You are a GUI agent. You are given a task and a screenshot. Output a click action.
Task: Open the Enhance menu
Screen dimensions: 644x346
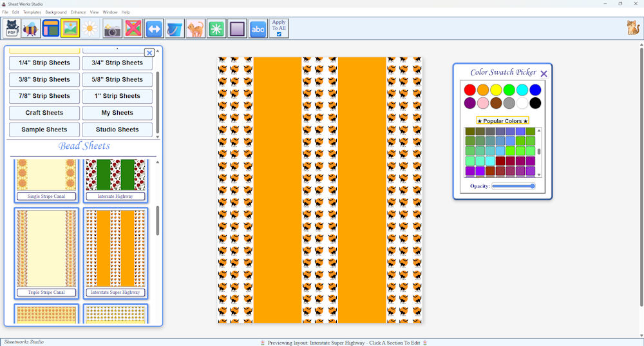[x=78, y=12]
